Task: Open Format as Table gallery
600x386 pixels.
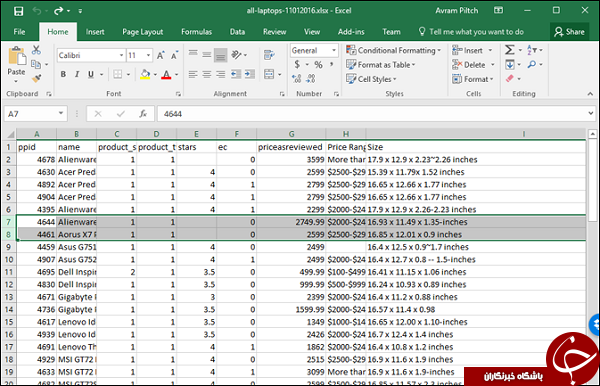Action: (x=381, y=65)
